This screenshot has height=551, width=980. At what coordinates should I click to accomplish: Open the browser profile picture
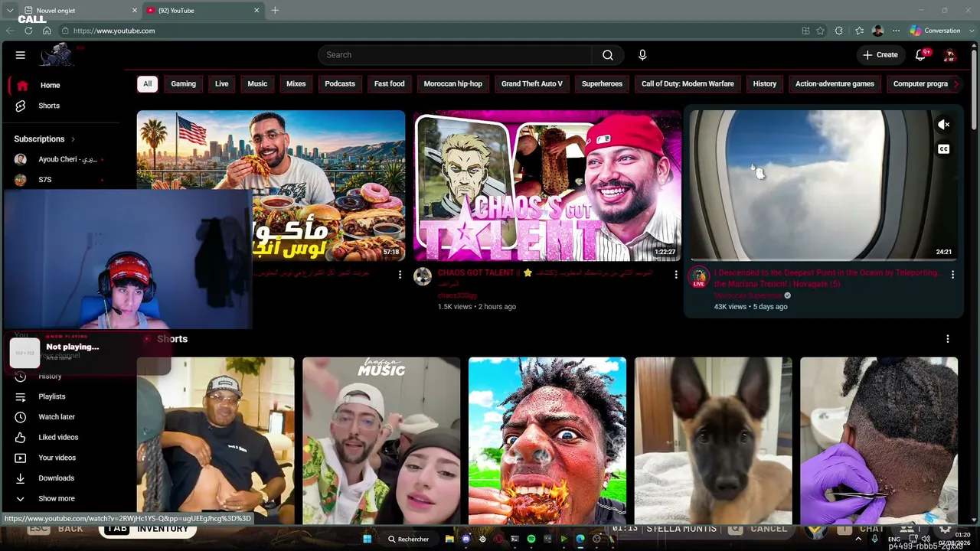click(x=878, y=31)
